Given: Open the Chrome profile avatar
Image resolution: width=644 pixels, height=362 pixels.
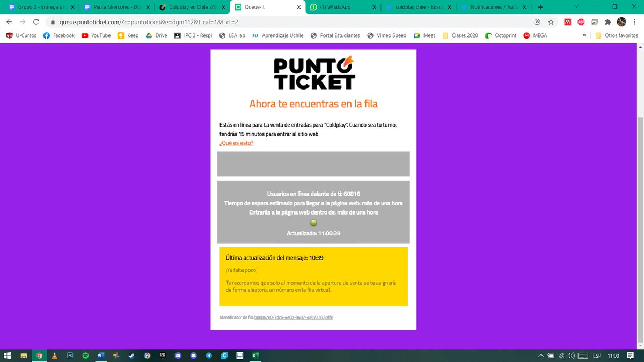Looking at the screenshot, I should click(621, 22).
